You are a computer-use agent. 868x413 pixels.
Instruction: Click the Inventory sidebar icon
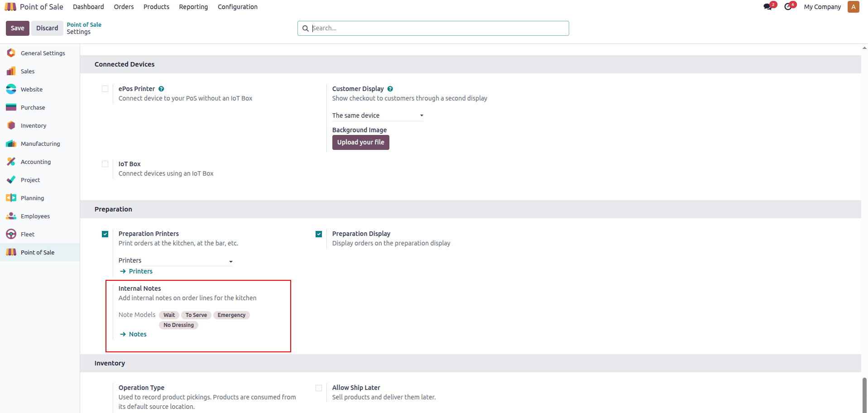click(x=11, y=125)
